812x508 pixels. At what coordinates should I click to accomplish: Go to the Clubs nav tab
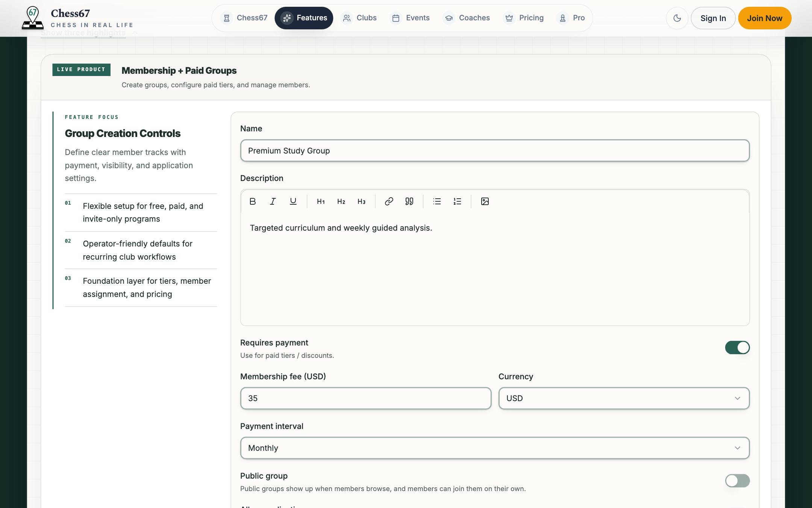(359, 18)
